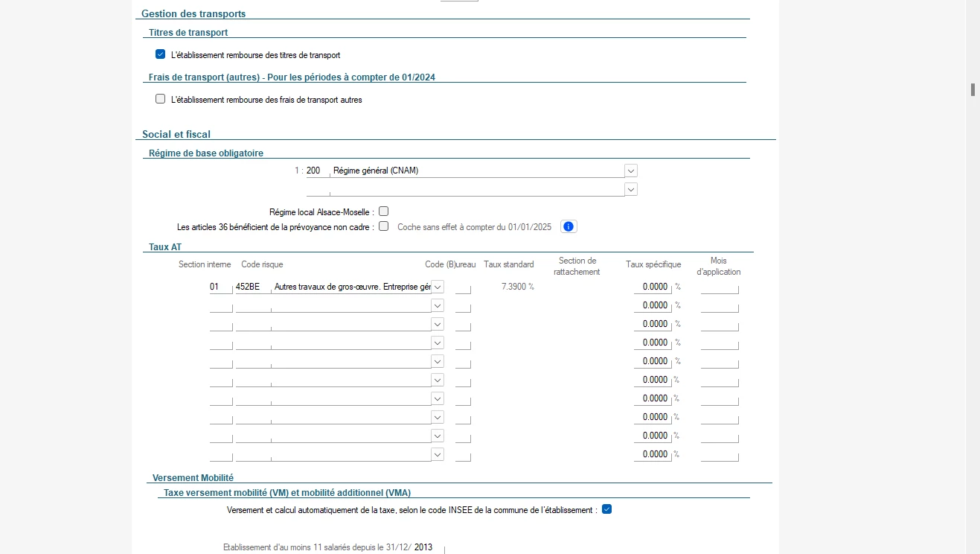This screenshot has height=554, width=980.
Task: Open the last Taux AT row's code risque dropdown
Action: tap(438, 454)
